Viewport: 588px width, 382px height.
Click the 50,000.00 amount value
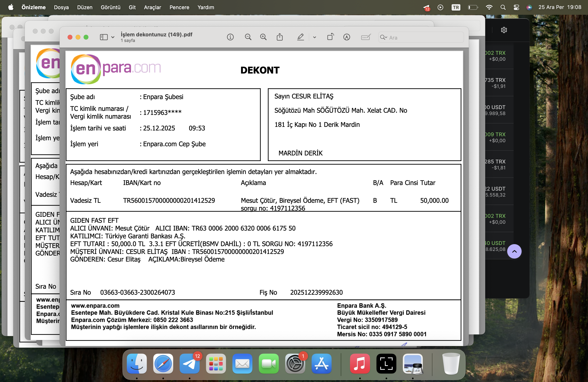434,200
